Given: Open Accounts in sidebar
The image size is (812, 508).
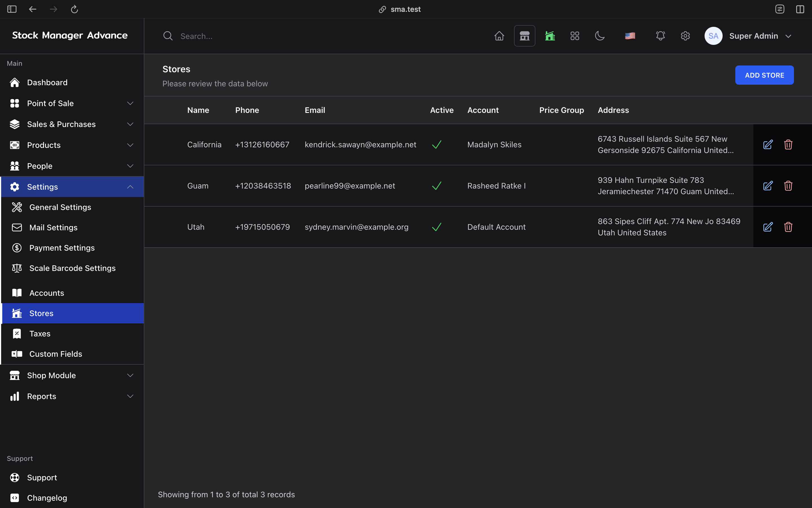Looking at the screenshot, I should (72, 293).
